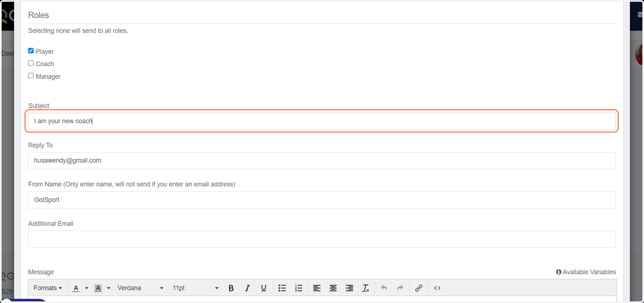Insert a numbered list
The width and height of the screenshot is (644, 303).
299,288
